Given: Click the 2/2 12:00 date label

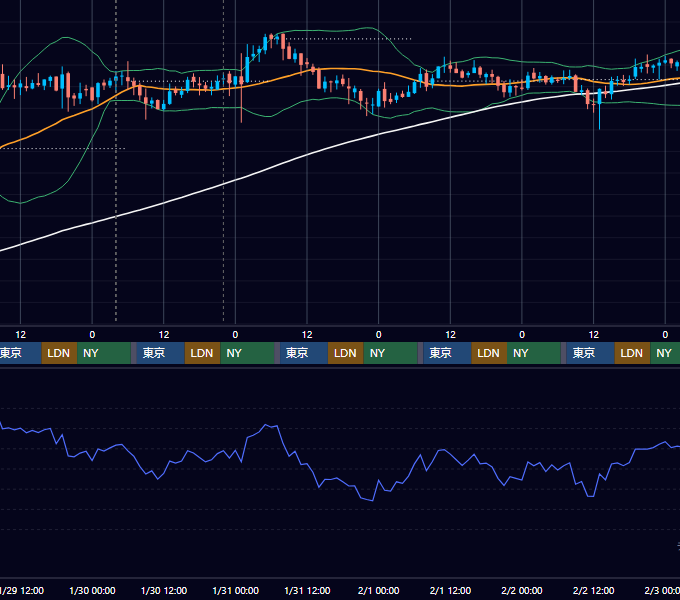Looking at the screenshot, I should 593,590.
